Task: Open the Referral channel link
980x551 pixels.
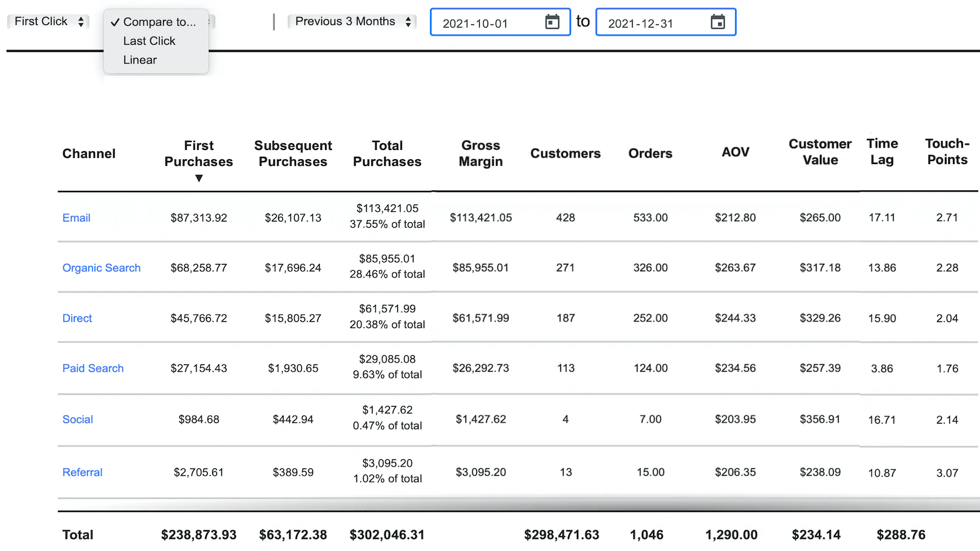Action: pos(82,473)
